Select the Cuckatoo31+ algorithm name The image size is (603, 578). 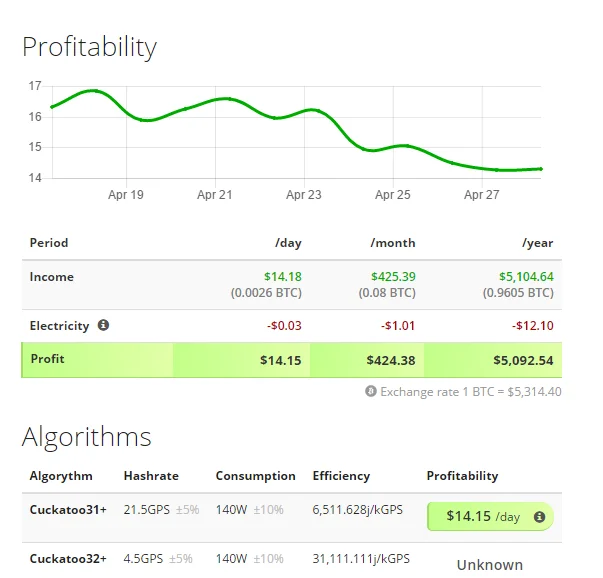click(x=68, y=510)
